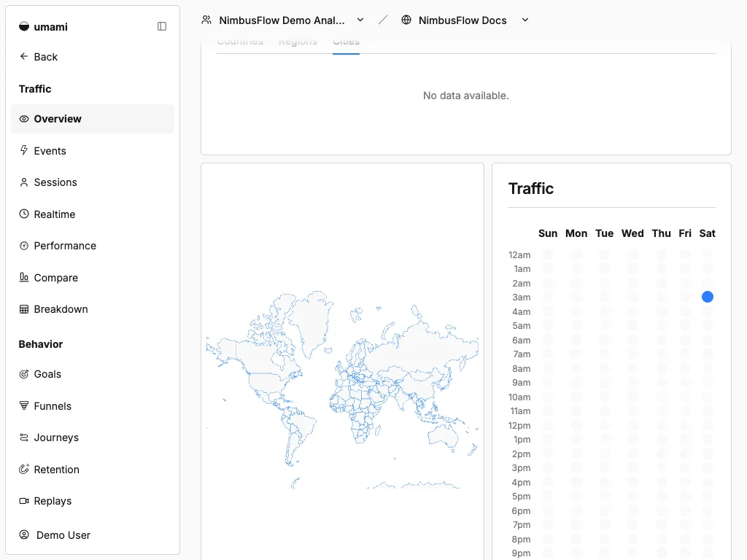747x560 pixels.
Task: Click the Behavior section heading
Action: (x=41, y=344)
